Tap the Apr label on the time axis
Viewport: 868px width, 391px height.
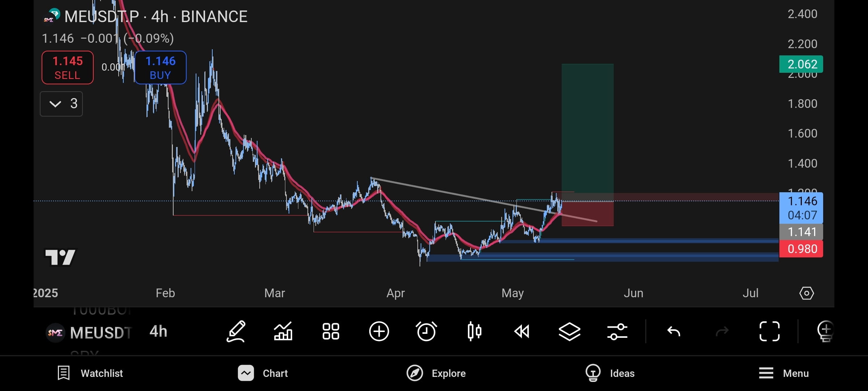point(395,293)
